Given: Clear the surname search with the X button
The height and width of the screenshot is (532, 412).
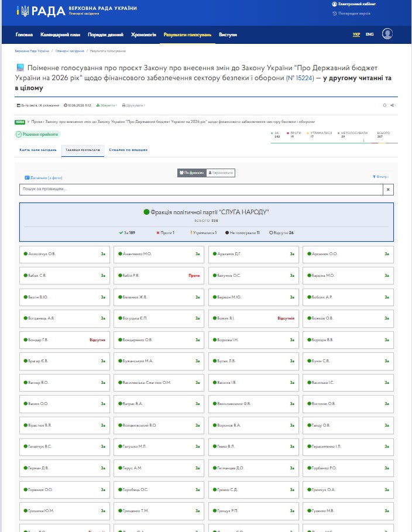Looking at the screenshot, I should [388, 189].
